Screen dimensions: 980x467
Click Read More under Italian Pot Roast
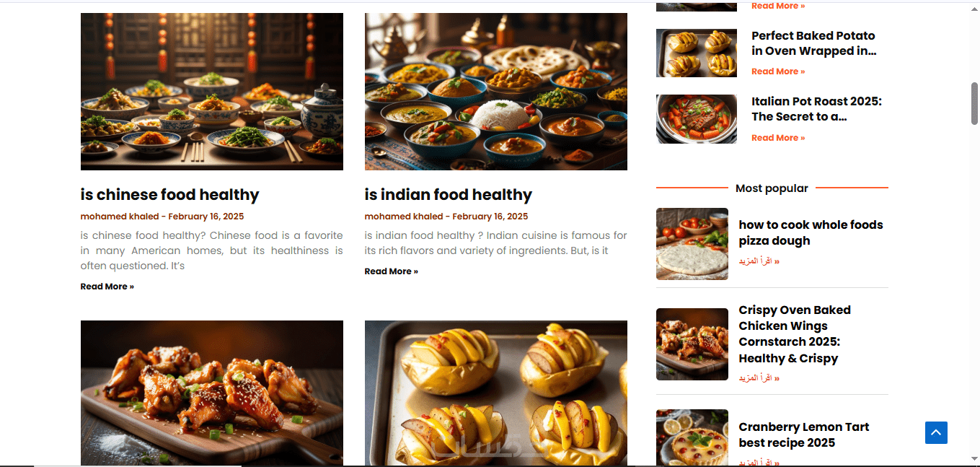(x=778, y=138)
